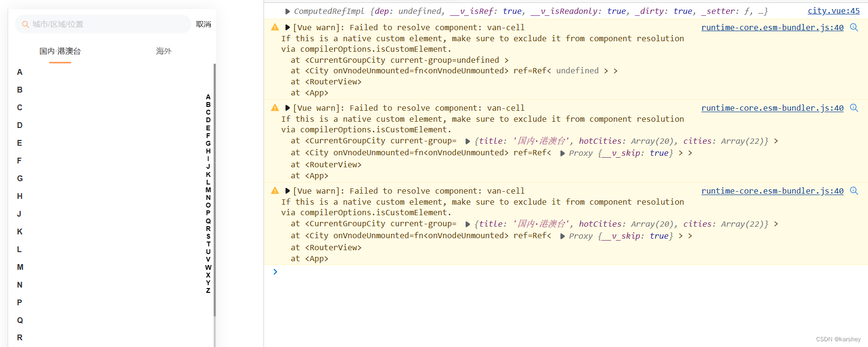Jump to letter B in index bar
The width and height of the screenshot is (868, 347).
tap(208, 104)
